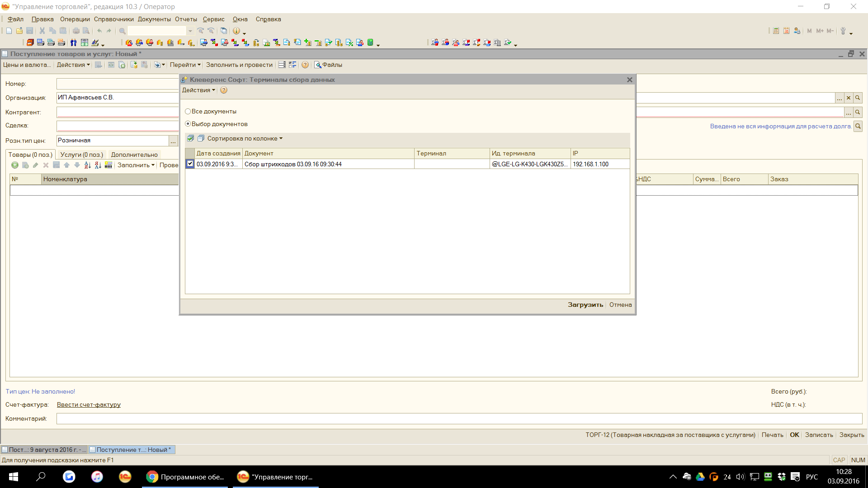The width and height of the screenshot is (868, 488).
Task: Click the sort descending icon in goods toolbar
Action: tap(98, 165)
